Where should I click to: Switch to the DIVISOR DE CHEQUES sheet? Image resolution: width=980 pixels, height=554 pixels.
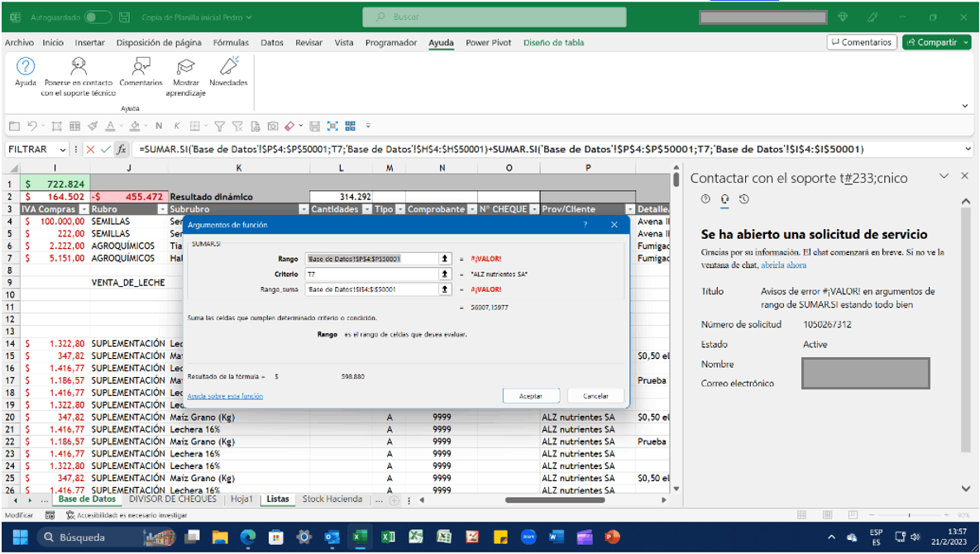tap(173, 499)
